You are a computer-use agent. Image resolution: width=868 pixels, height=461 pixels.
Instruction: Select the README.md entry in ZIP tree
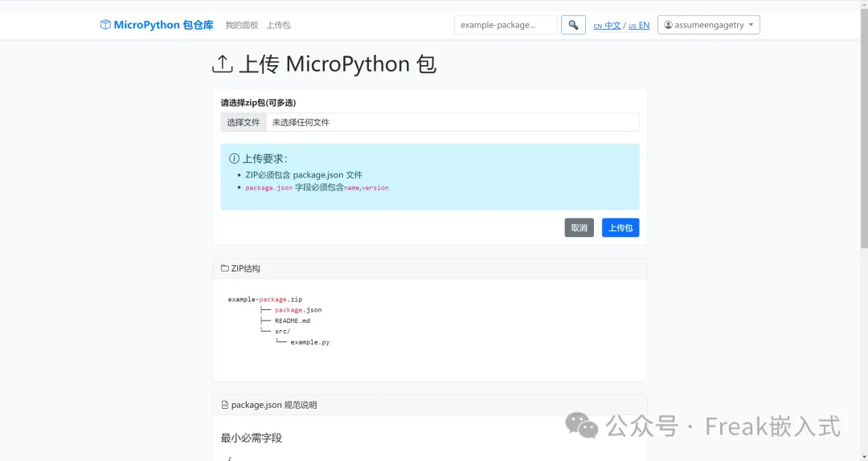point(293,320)
